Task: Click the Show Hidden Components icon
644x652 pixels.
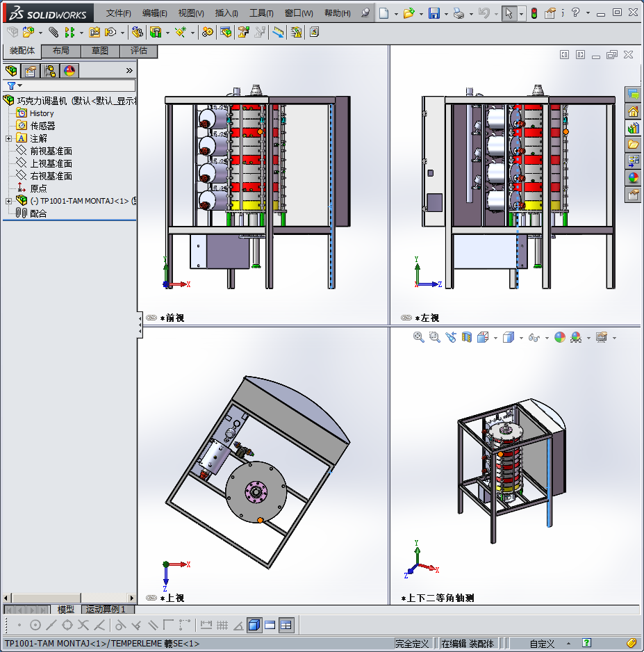Action: (x=137, y=32)
